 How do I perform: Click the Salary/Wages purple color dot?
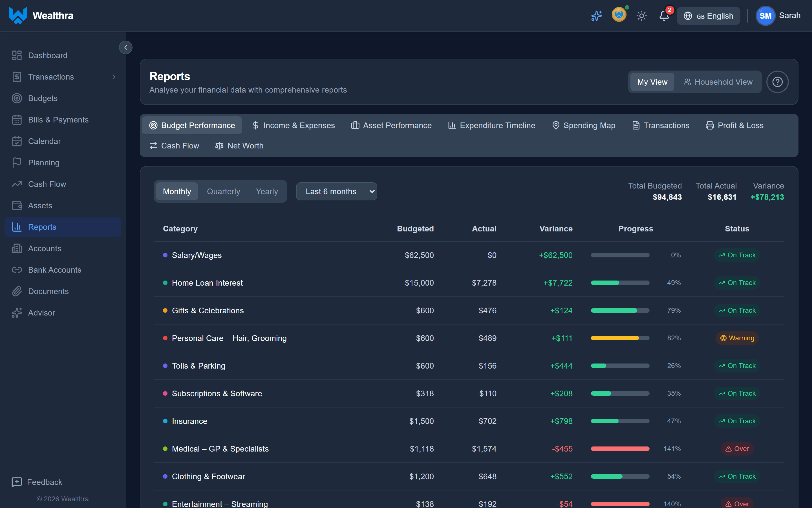165,255
